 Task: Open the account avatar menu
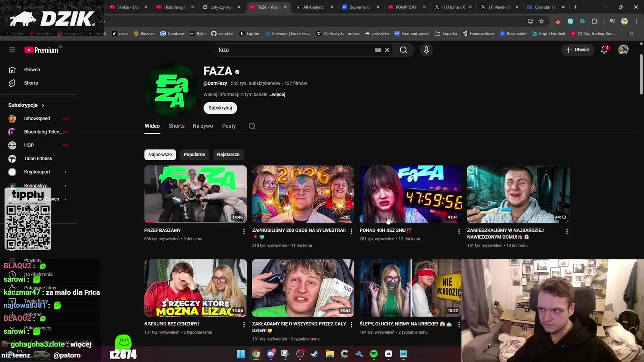pyautogui.click(x=623, y=50)
